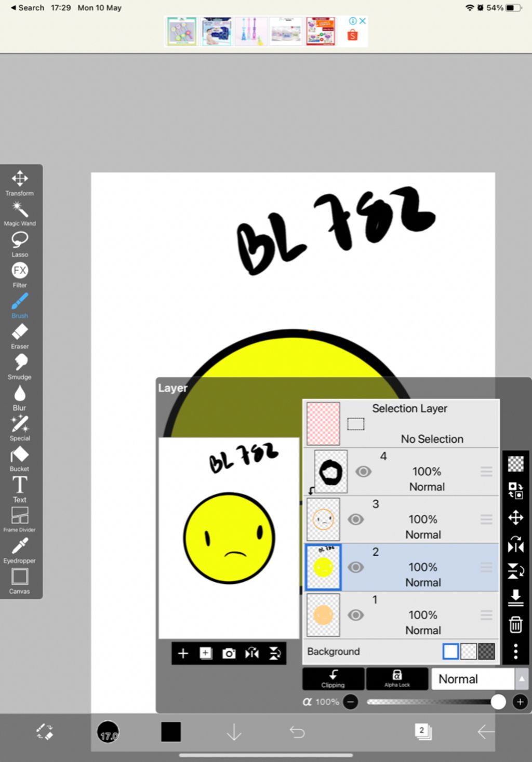This screenshot has width=532, height=762.
Task: Close the ad banner with X
Action: 363,21
